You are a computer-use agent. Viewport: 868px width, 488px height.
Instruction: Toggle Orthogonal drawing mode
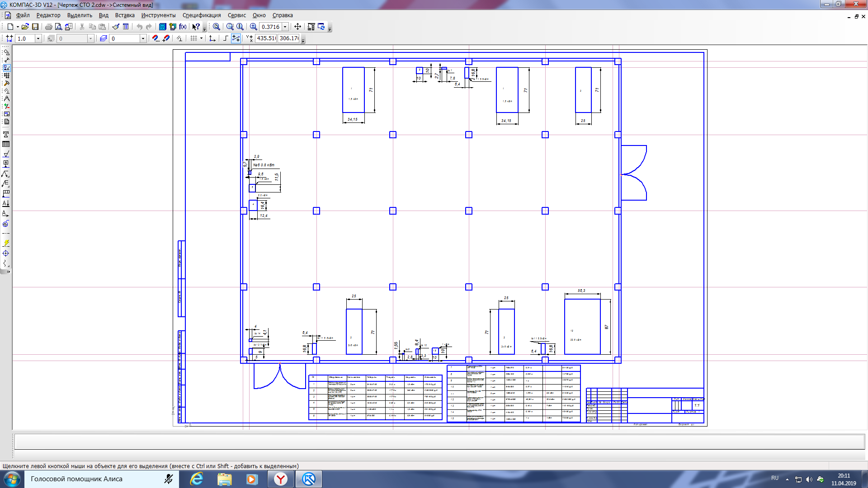226,38
